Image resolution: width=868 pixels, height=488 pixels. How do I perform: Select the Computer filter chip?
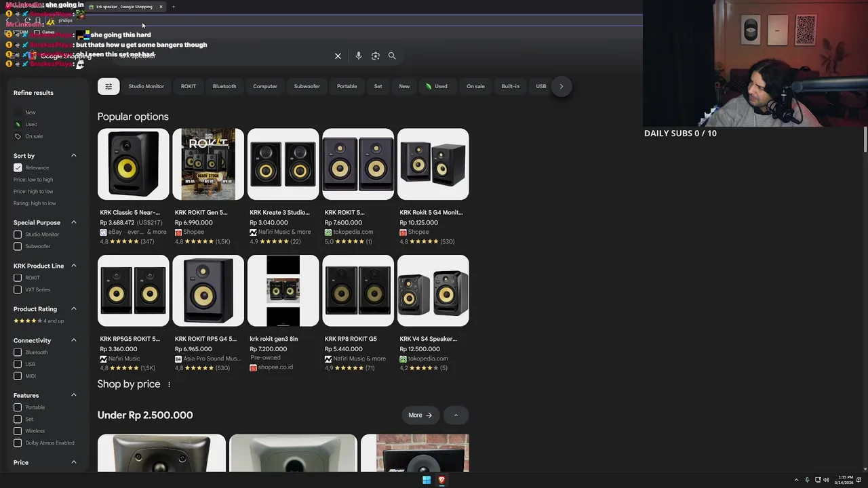[x=265, y=86]
